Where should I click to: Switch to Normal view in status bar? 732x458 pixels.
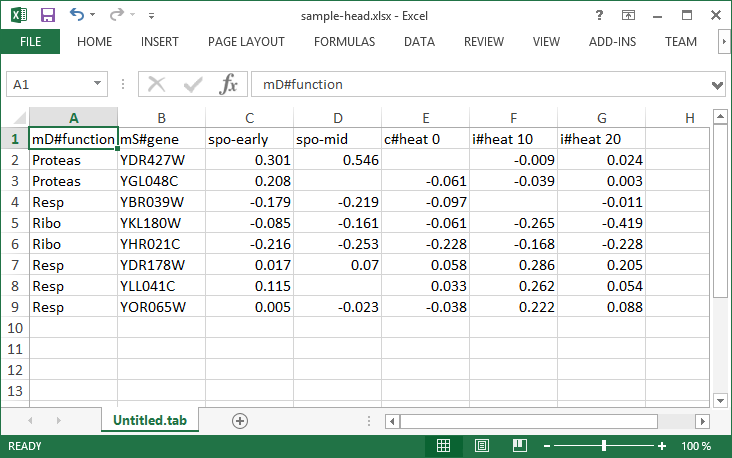443,446
